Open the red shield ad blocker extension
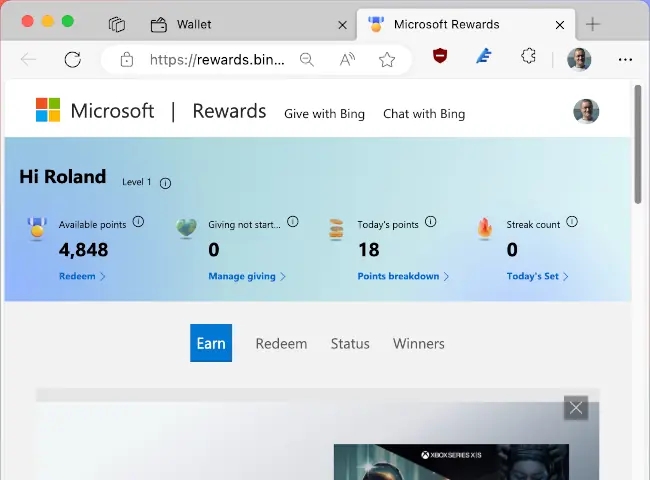This screenshot has height=480, width=650. point(440,56)
